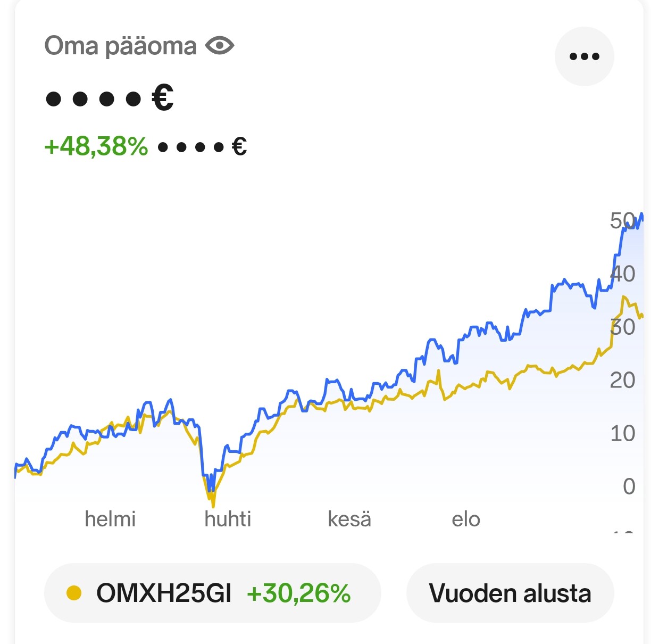Click the +48,38% return percentage
The width and height of the screenshot is (659, 644).
pyautogui.click(x=96, y=146)
